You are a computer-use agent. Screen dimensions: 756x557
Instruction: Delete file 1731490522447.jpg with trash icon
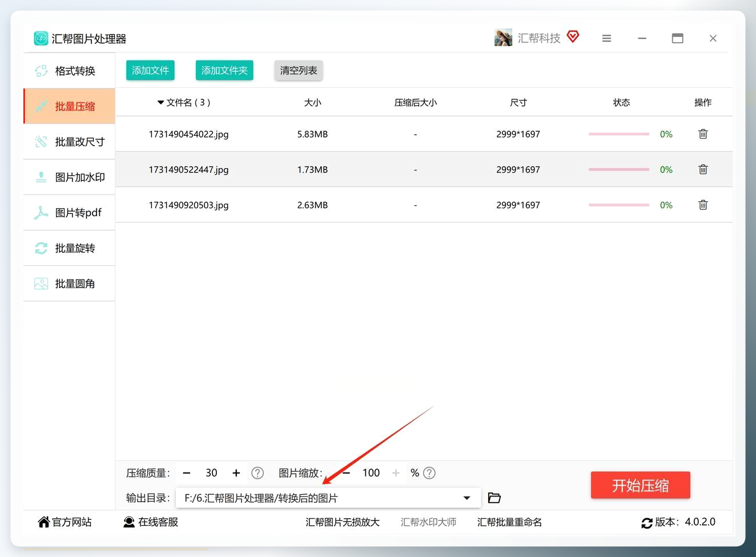703,169
